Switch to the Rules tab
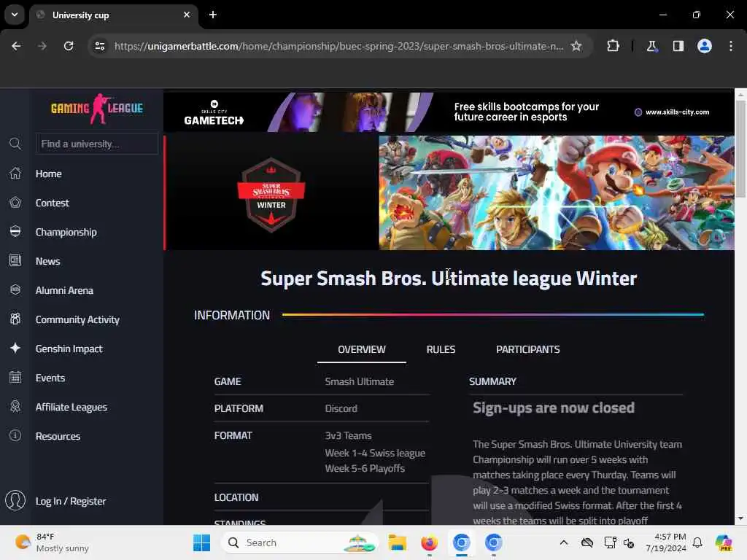This screenshot has width=747, height=560. coord(441,349)
